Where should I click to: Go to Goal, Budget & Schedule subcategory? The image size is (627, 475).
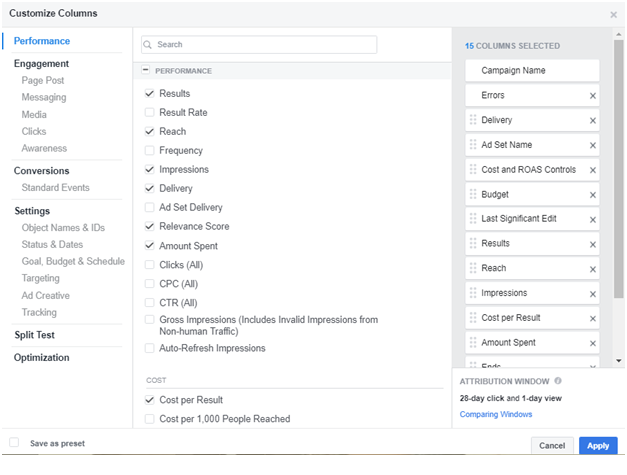73,261
